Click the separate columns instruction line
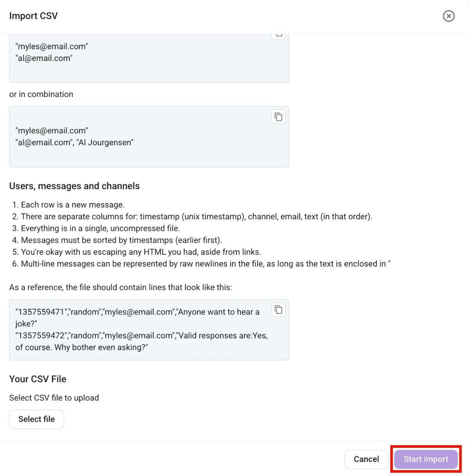Image resolution: width=469 pixels, height=476 pixels. (196, 217)
